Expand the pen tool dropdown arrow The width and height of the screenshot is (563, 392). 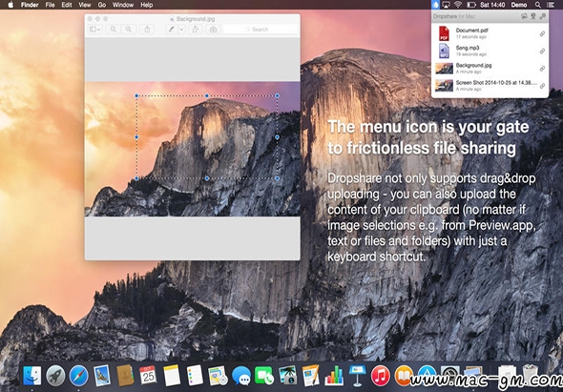pyautogui.click(x=181, y=30)
